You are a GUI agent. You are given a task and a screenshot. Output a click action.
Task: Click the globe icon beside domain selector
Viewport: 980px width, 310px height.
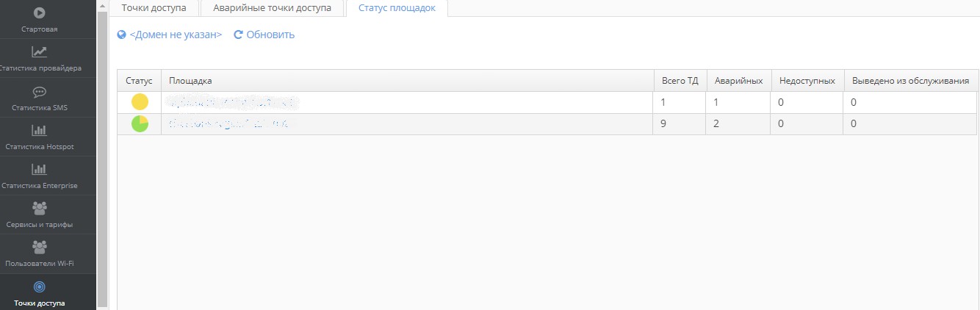coord(122,35)
